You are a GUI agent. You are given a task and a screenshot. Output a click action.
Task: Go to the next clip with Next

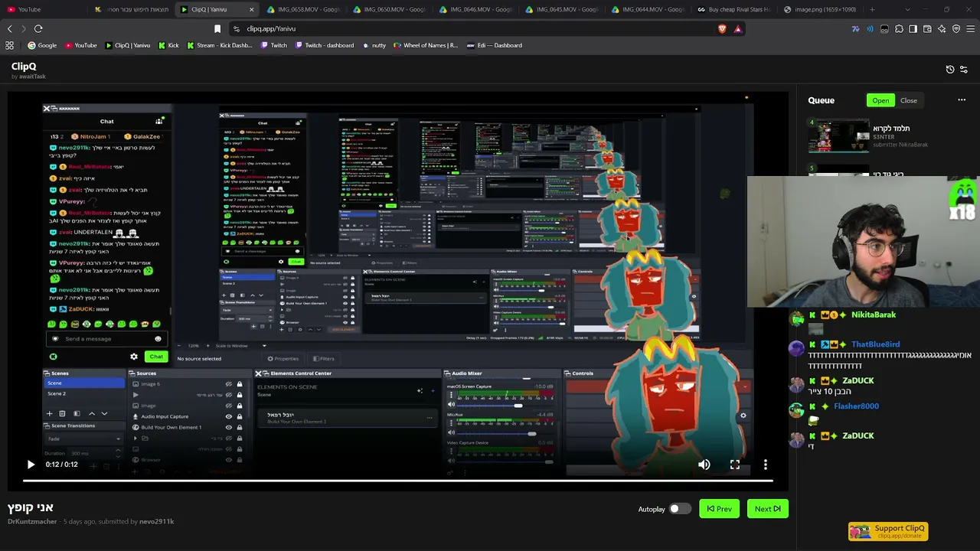pos(767,509)
